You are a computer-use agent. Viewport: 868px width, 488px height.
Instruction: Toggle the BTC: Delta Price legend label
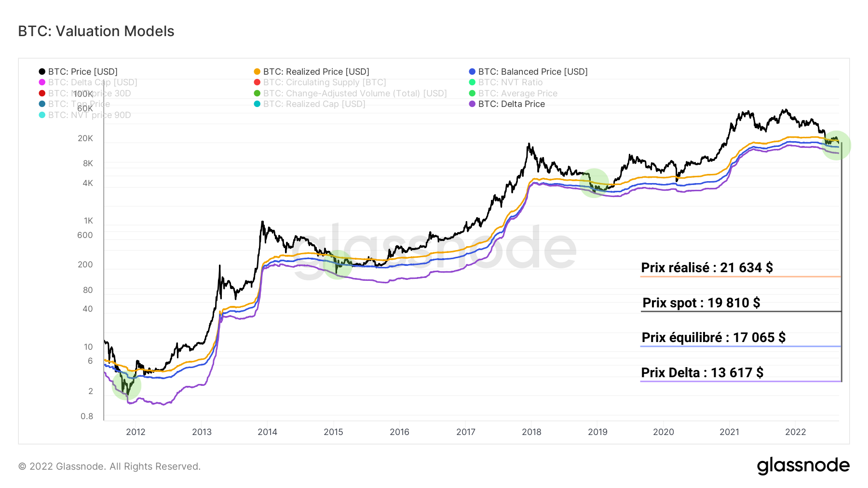coord(511,104)
